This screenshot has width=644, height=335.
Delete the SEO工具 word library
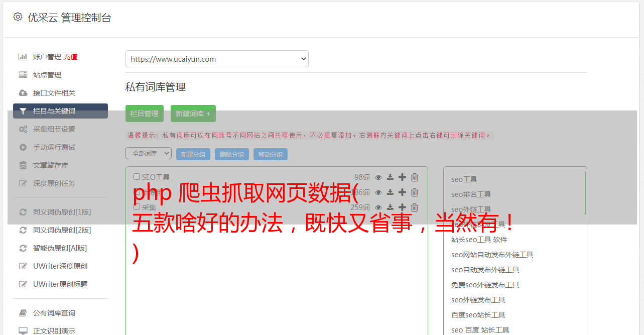click(x=415, y=177)
